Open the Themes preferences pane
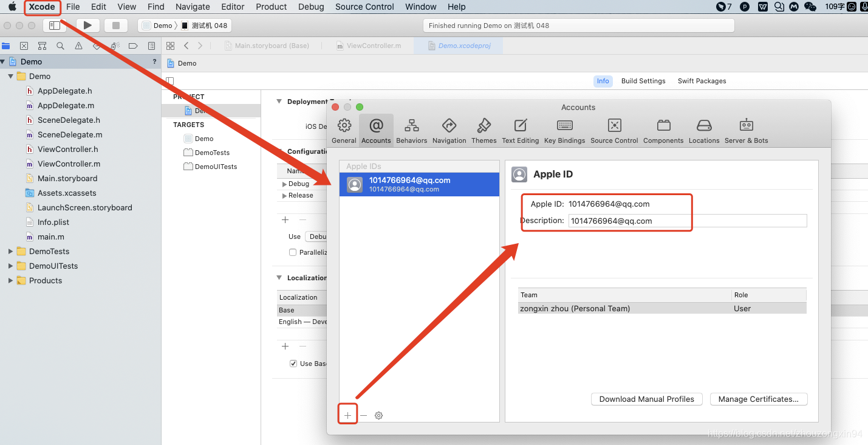868x445 pixels. click(484, 131)
